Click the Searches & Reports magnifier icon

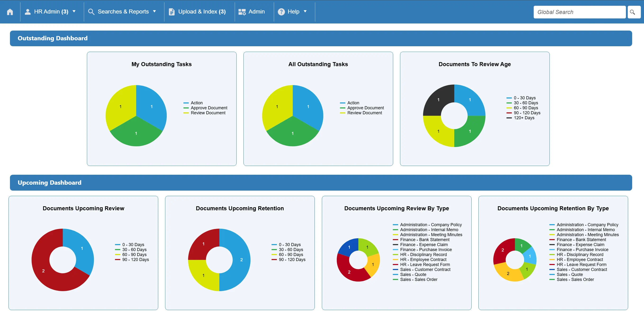[91, 12]
